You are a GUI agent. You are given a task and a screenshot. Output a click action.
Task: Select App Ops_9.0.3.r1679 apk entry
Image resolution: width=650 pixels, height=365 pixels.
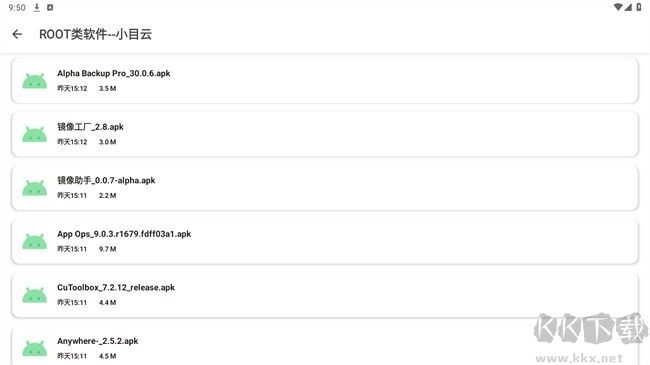(325, 241)
